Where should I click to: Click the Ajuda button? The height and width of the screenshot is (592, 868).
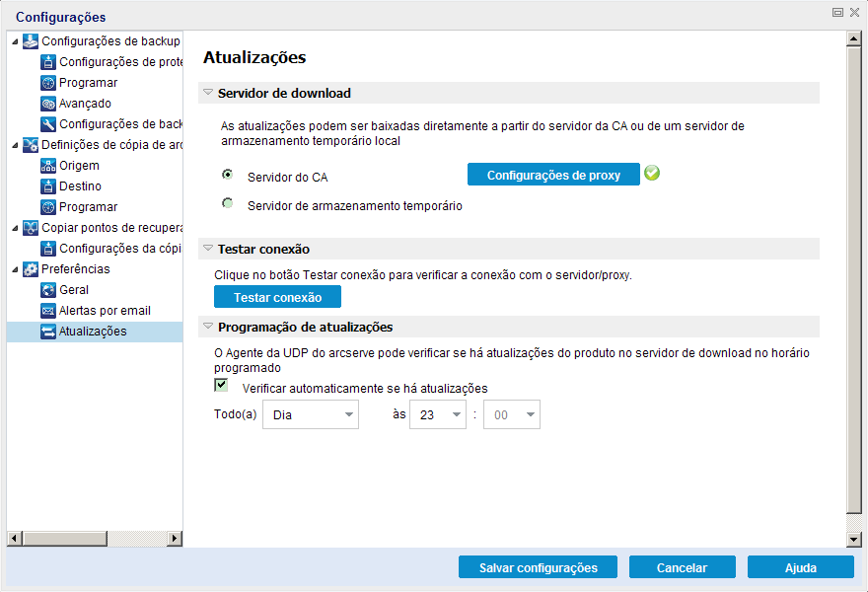tap(801, 567)
